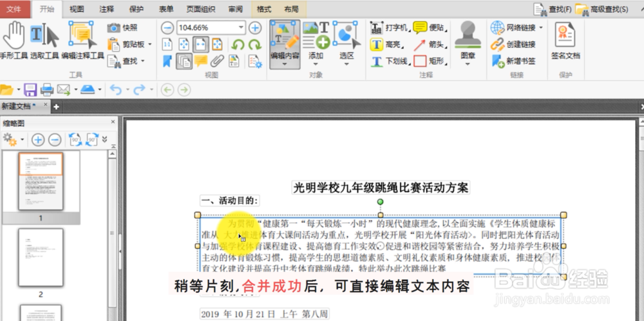Click the 编辑内容 edit content tool
This screenshot has height=321, width=644.
pos(285,44)
